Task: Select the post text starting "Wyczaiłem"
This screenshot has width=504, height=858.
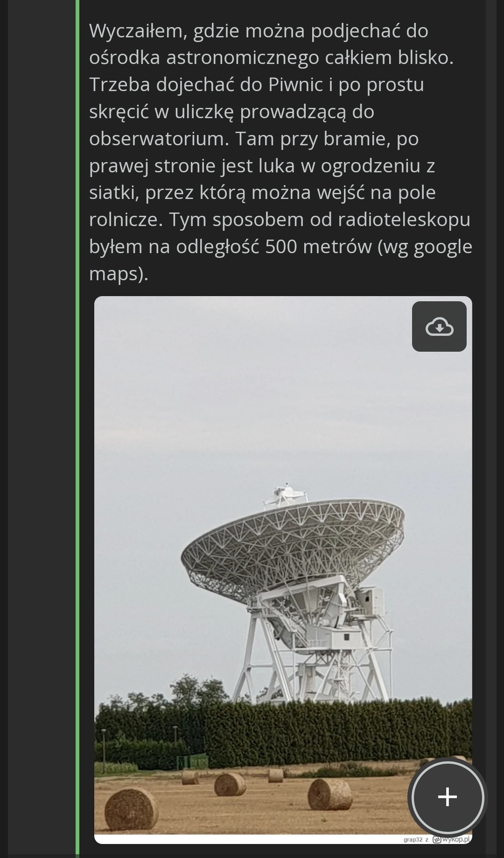Action: click(280, 152)
